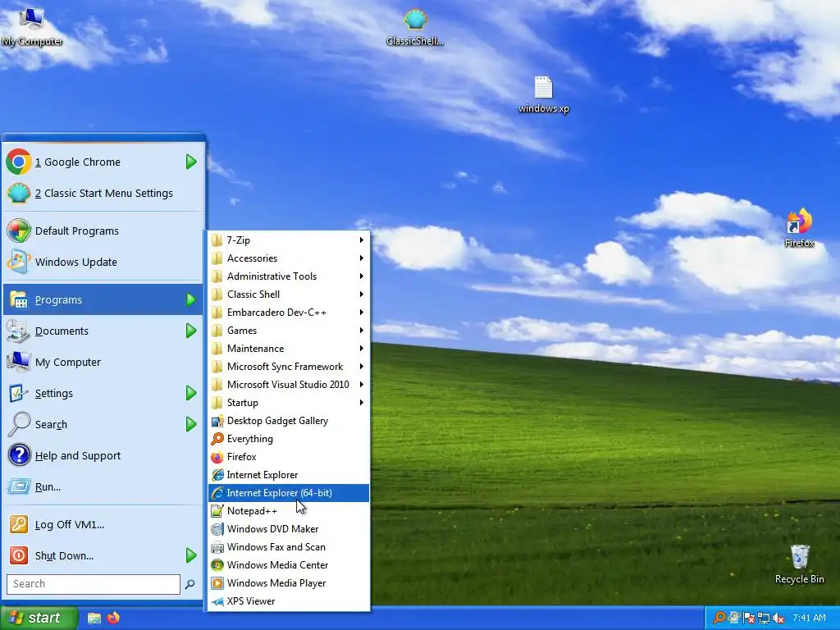Viewport: 840px width, 630px height.
Task: Expand Embarcadero Dev-C++ folder
Action: pyautogui.click(x=289, y=313)
